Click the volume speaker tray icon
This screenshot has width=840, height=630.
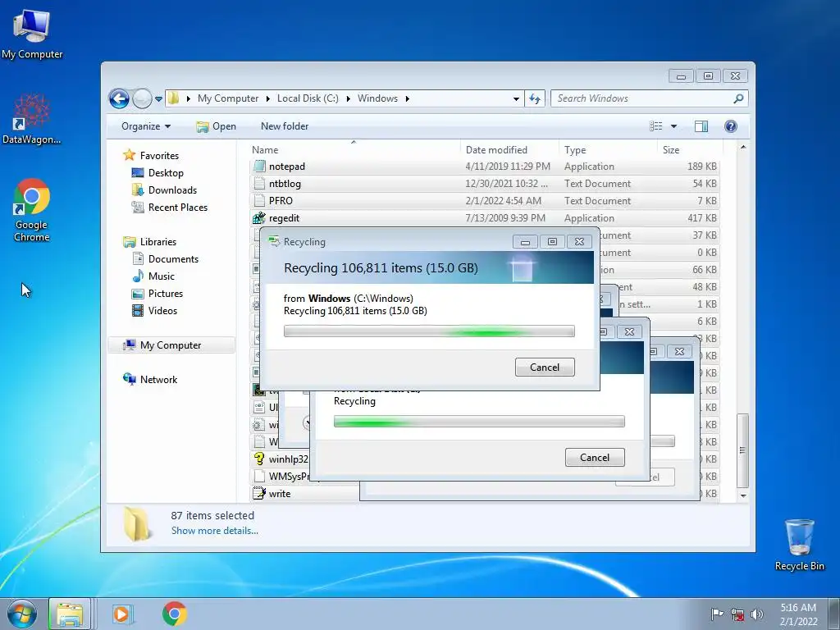click(757, 614)
